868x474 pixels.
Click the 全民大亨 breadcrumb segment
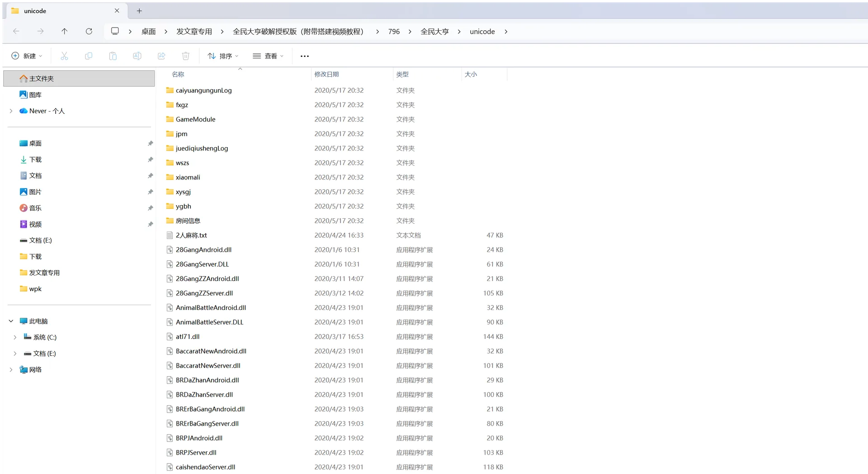434,32
